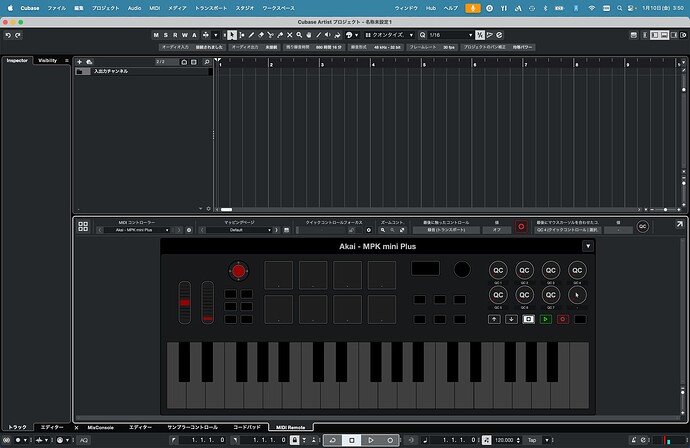Toggle punch lock icon in transport bar
This screenshot has height=448, width=690.
[294, 440]
